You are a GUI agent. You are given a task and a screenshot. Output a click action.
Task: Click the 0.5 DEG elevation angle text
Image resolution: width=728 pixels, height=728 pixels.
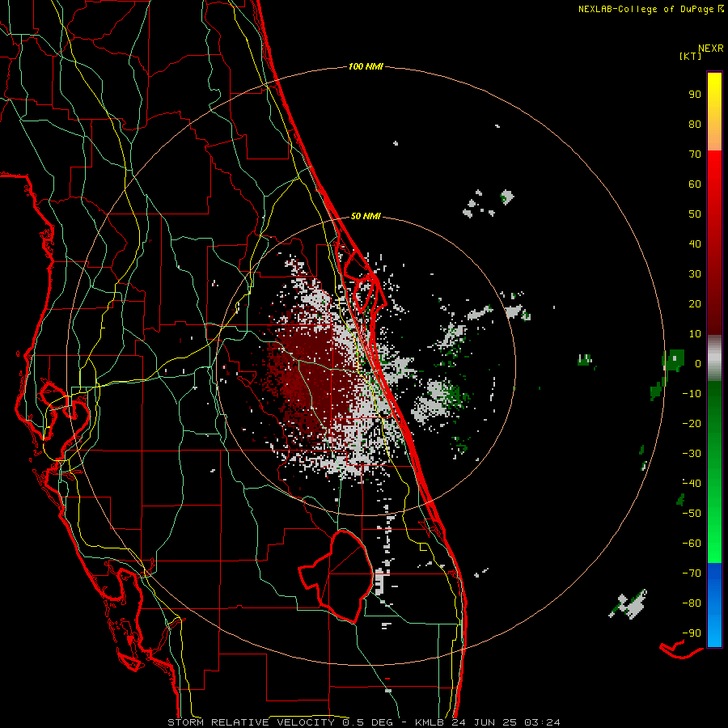pyautogui.click(x=367, y=722)
